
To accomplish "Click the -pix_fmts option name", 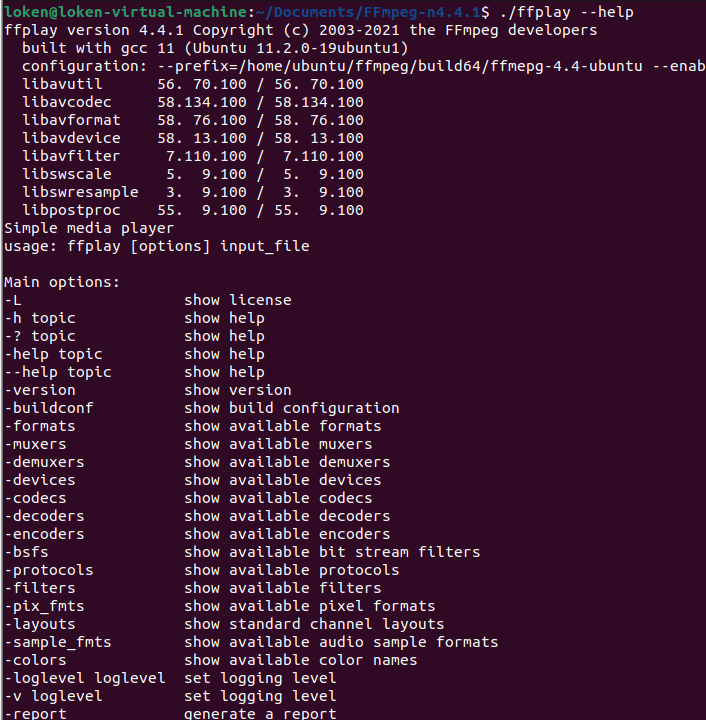I will click(x=44, y=606).
